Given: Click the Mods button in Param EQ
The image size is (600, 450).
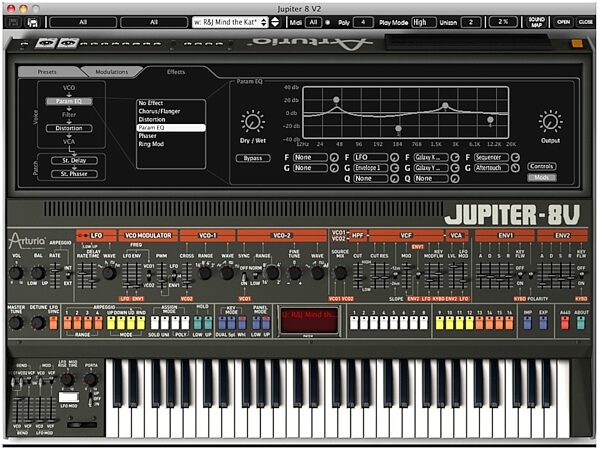Looking at the screenshot, I should pos(541,178).
